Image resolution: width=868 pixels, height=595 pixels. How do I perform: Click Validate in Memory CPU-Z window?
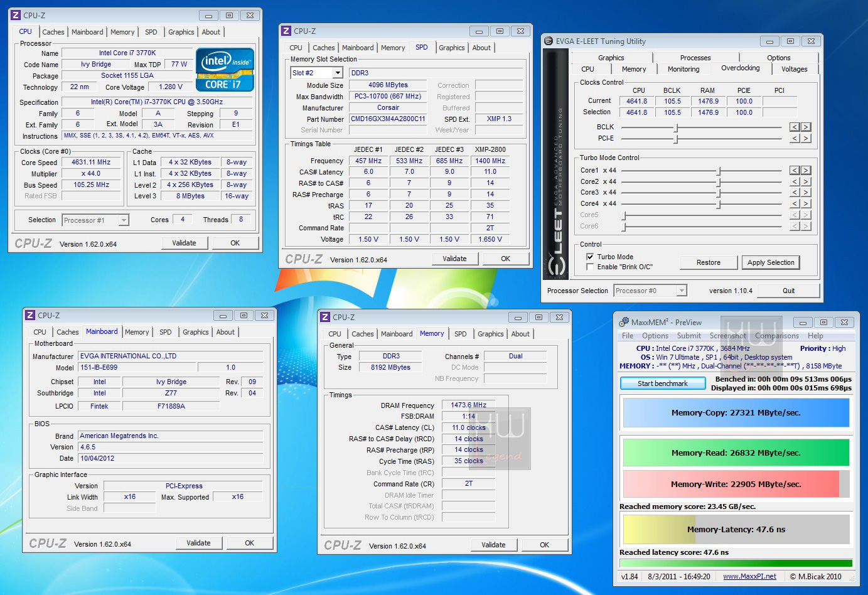click(493, 545)
